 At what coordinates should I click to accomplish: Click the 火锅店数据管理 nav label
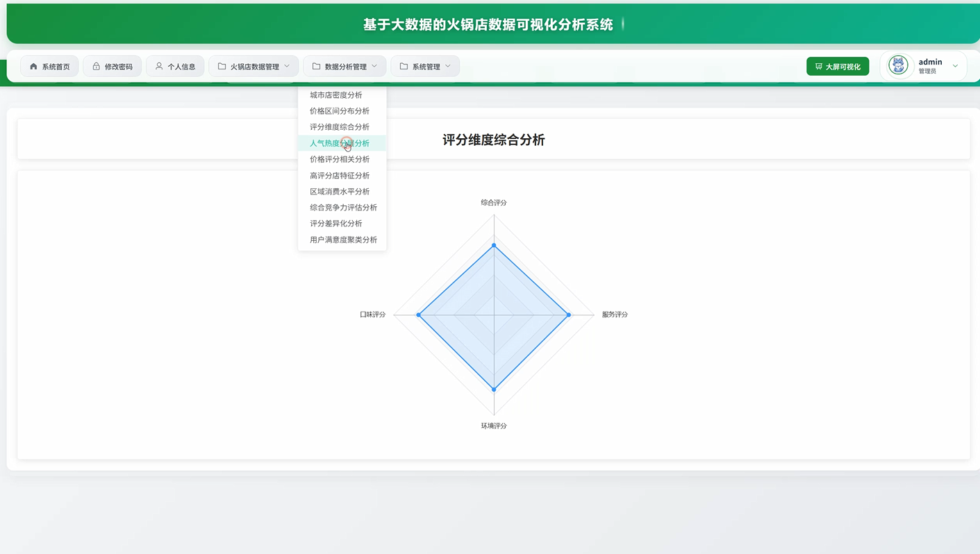point(255,67)
